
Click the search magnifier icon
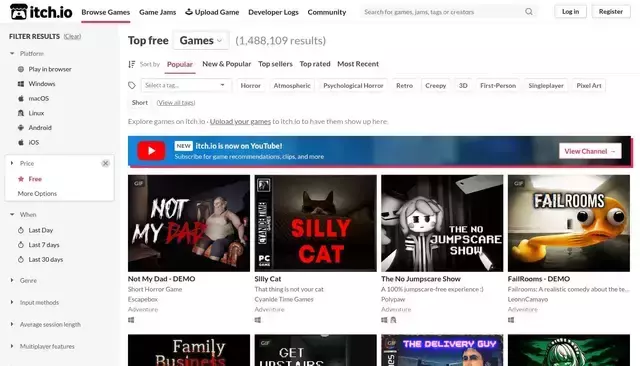[x=529, y=12]
